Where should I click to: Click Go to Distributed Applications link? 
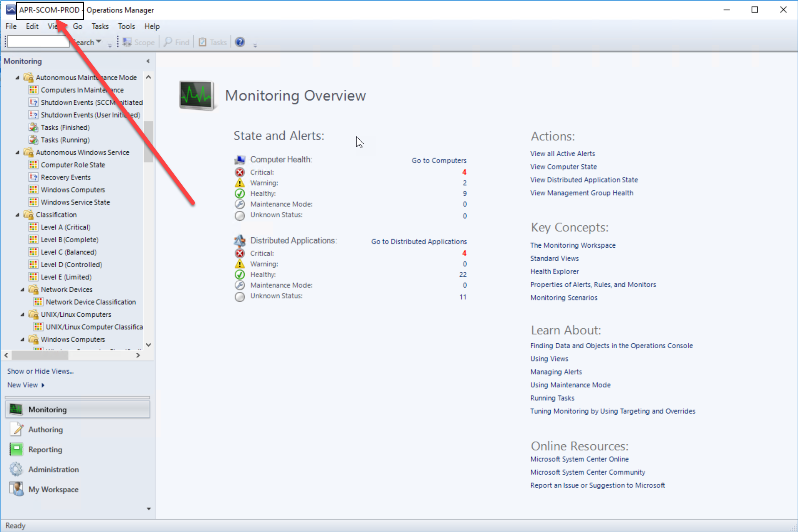coord(419,241)
